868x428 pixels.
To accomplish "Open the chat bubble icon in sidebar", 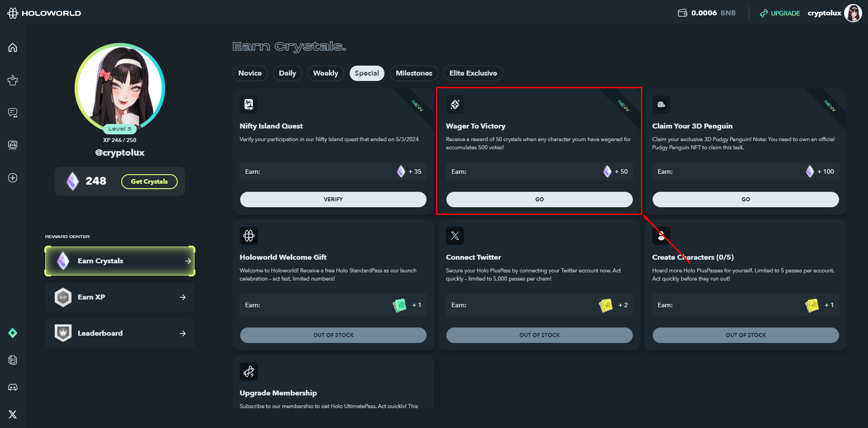I will (x=13, y=113).
